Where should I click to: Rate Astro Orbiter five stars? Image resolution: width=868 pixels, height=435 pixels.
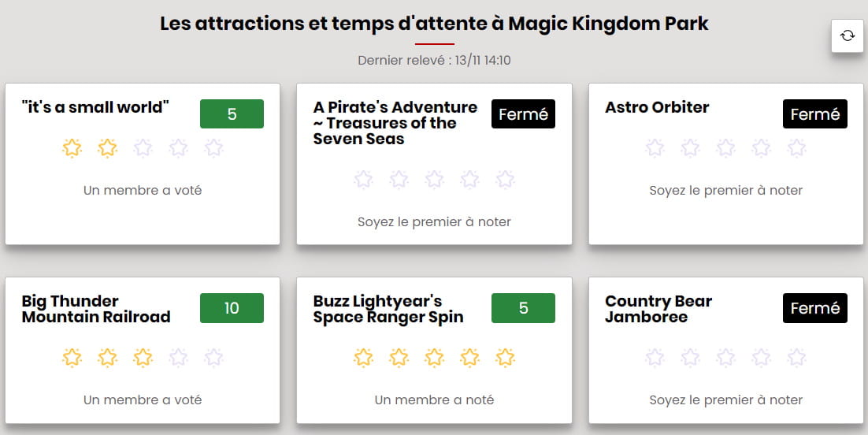coord(796,148)
